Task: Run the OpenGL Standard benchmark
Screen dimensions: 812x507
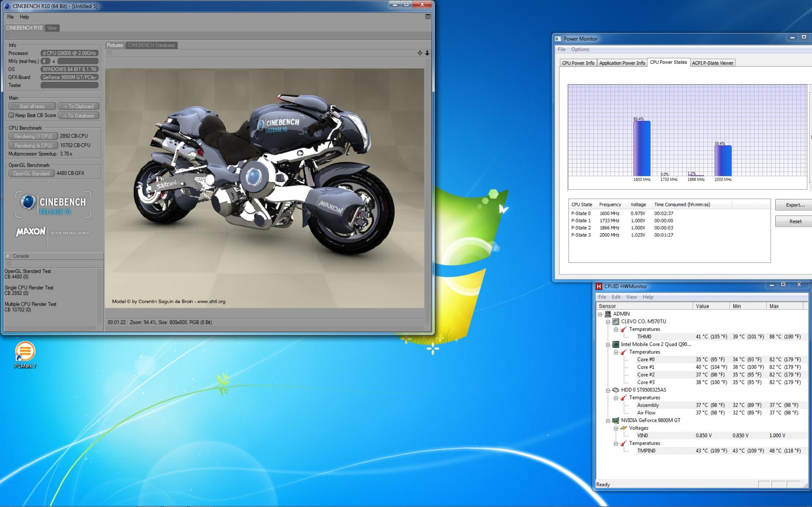Action: 31,173
